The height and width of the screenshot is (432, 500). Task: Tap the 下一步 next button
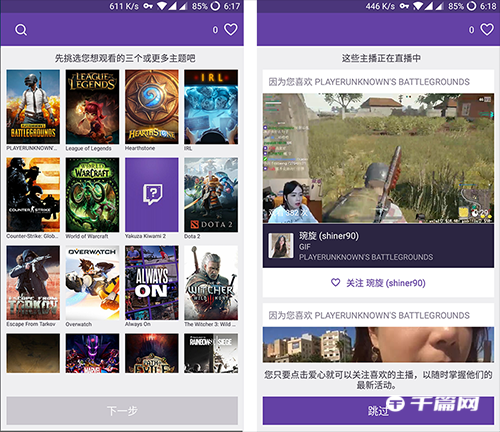tap(122, 411)
